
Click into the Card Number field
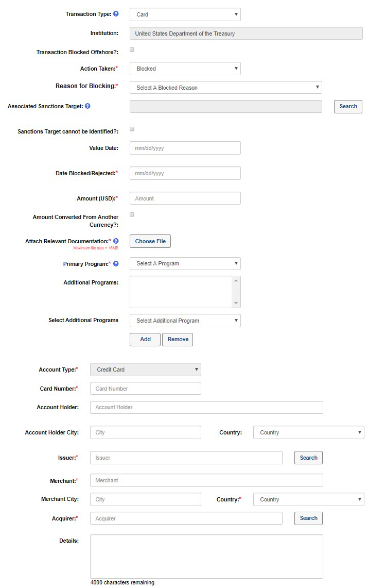145,389
